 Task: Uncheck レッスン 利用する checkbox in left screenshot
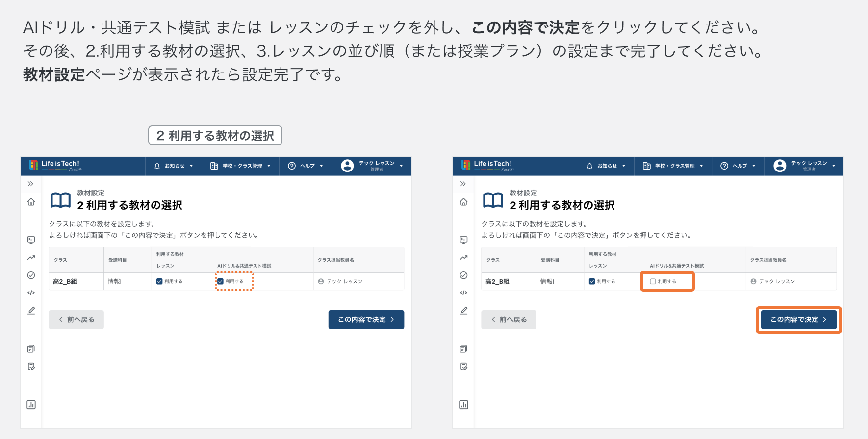pyautogui.click(x=159, y=281)
